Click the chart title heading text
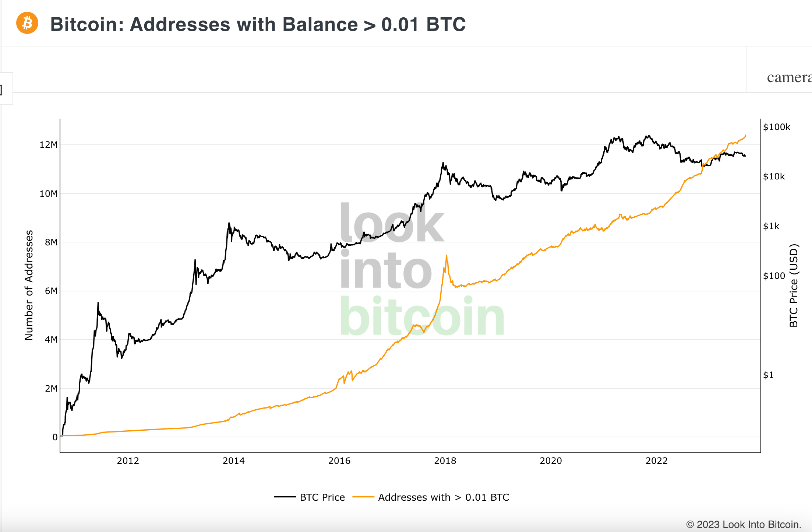 coord(258,25)
